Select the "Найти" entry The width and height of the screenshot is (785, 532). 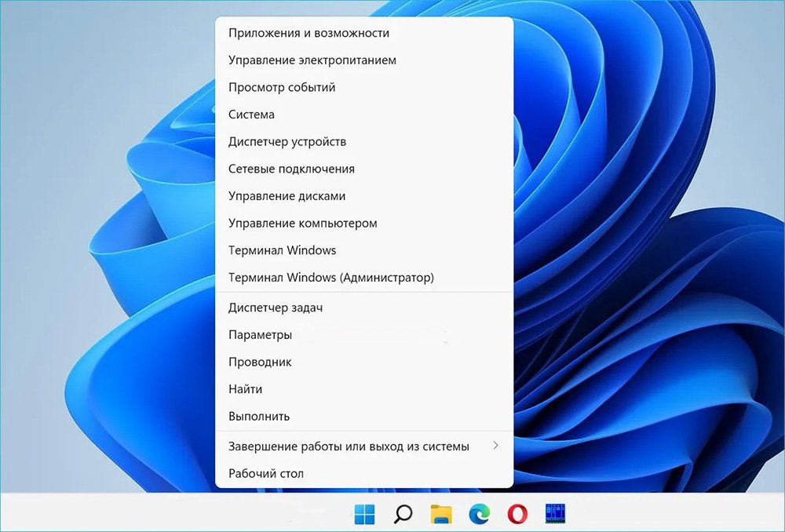[364, 389]
